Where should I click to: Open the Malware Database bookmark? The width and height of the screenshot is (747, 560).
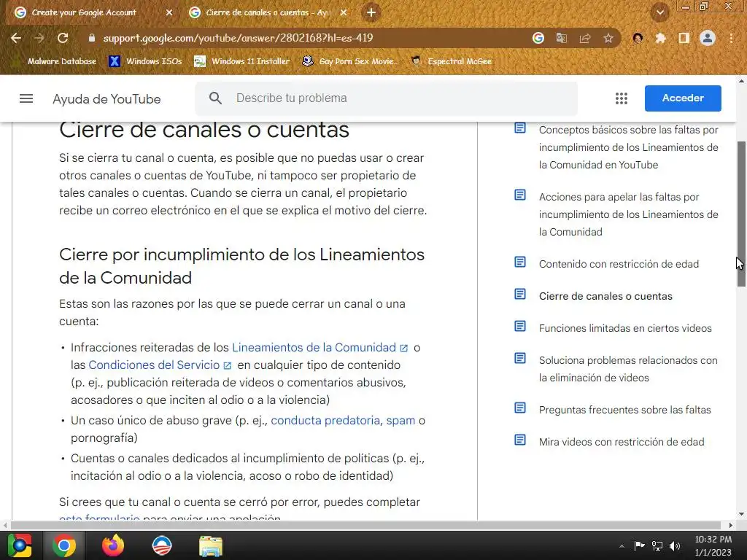coord(56,61)
